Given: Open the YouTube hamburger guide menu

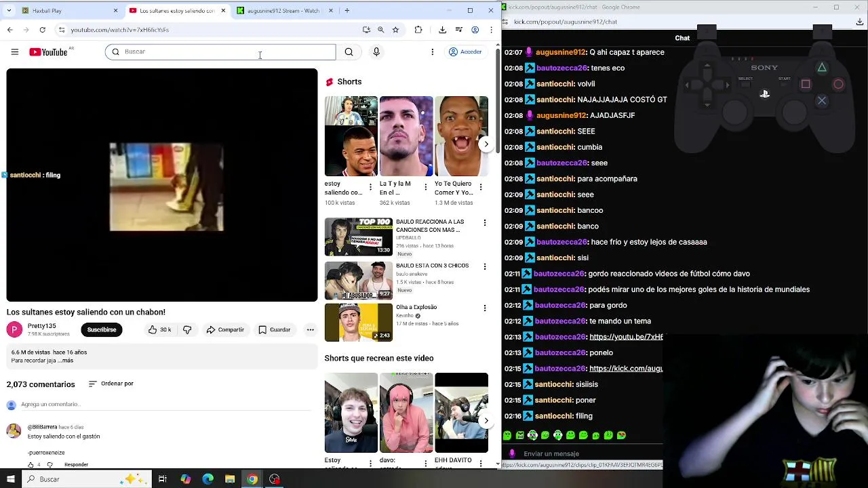Looking at the screenshot, I should coord(14,52).
